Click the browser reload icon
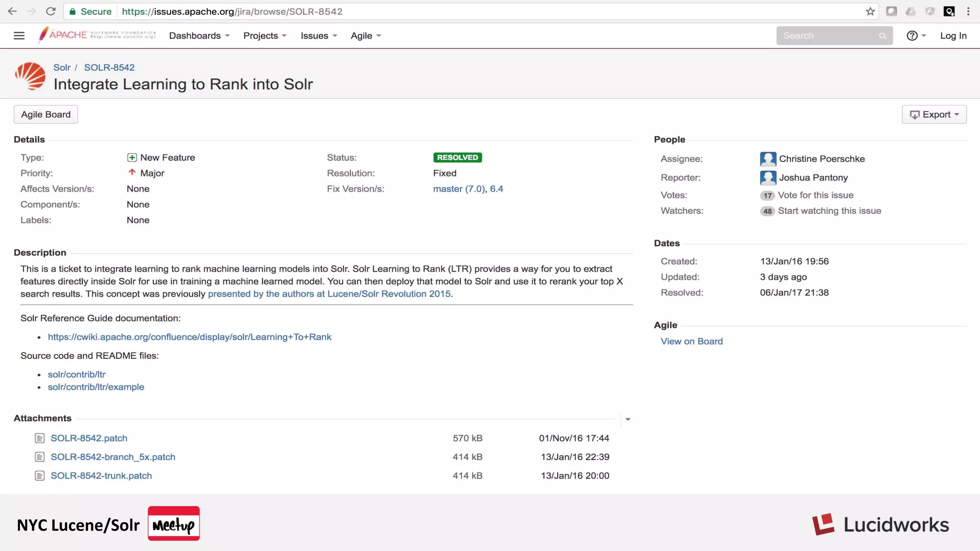This screenshot has width=980, height=551. (x=51, y=11)
